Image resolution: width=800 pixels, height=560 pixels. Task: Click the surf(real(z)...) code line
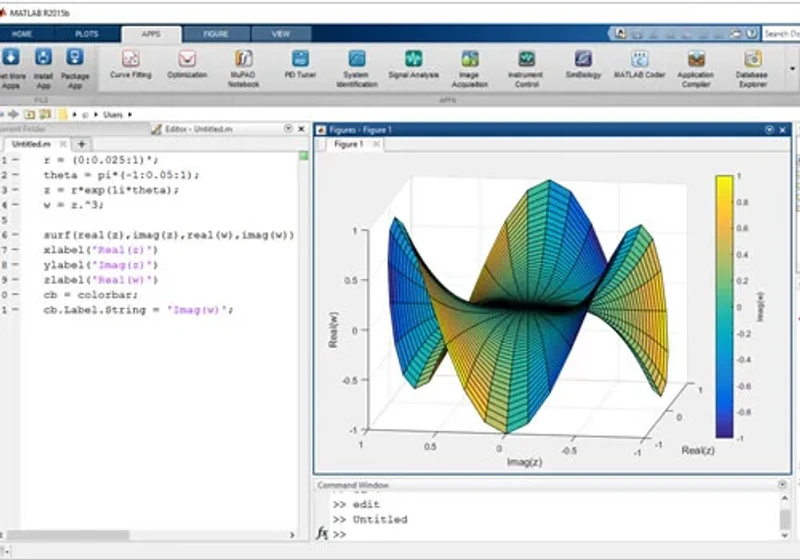click(169, 235)
